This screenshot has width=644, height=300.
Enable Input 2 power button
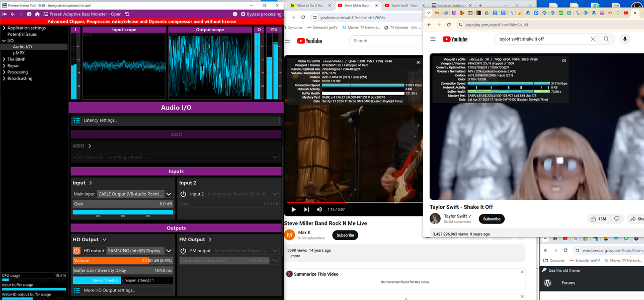pyautogui.click(x=183, y=194)
